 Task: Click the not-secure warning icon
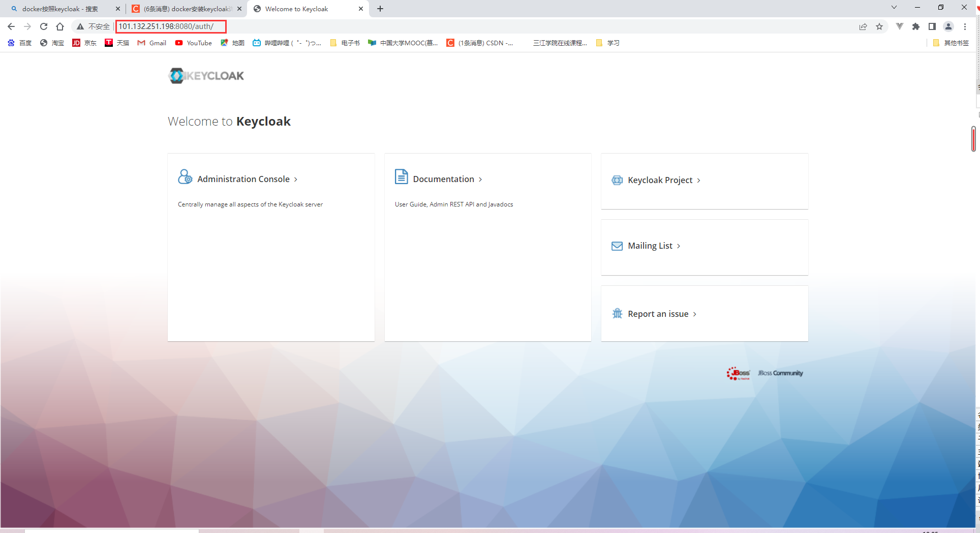coord(80,26)
